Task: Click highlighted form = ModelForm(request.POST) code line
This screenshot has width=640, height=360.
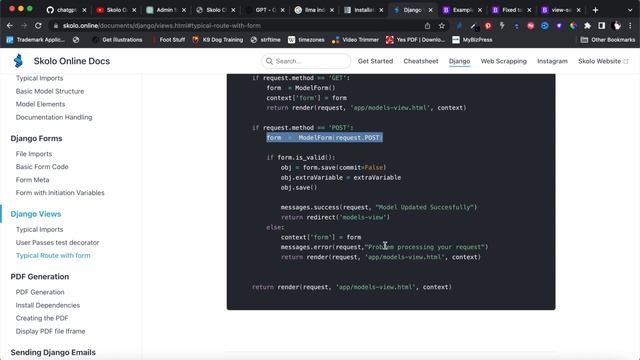Action: coord(324,138)
